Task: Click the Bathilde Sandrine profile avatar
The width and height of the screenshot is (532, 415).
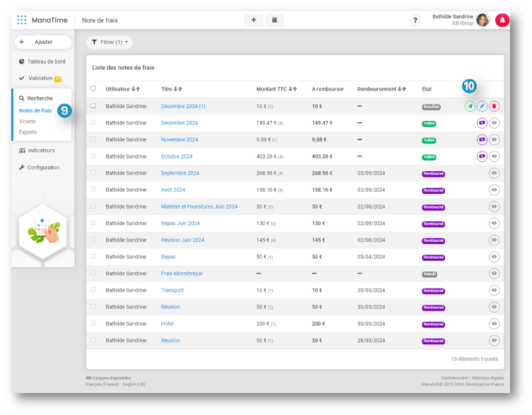Action: click(482, 20)
